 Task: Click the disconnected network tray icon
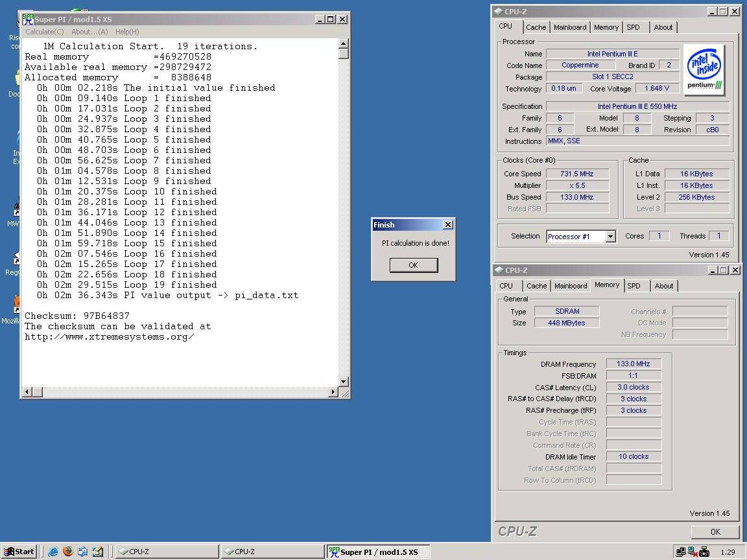click(x=693, y=552)
